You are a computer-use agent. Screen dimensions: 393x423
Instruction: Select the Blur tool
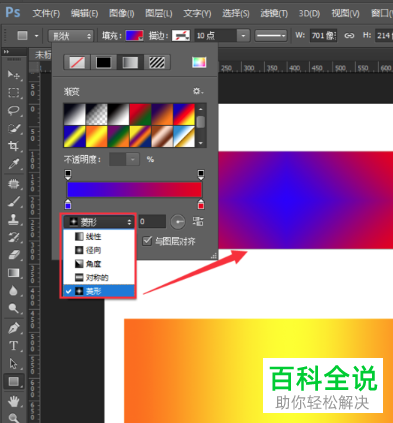13,291
